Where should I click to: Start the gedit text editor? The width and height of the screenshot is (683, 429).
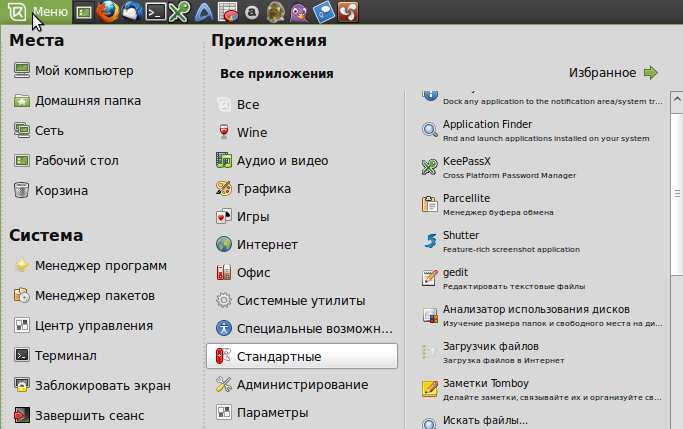point(455,272)
